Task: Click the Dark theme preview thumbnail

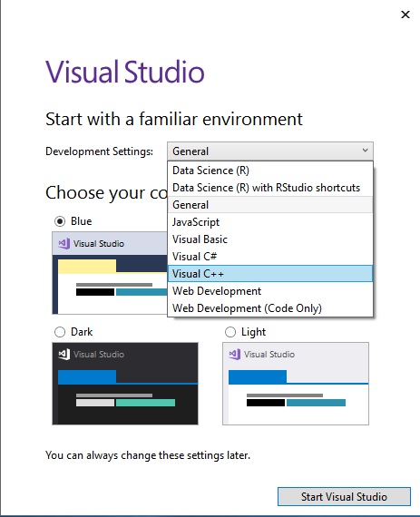Action: click(x=125, y=384)
